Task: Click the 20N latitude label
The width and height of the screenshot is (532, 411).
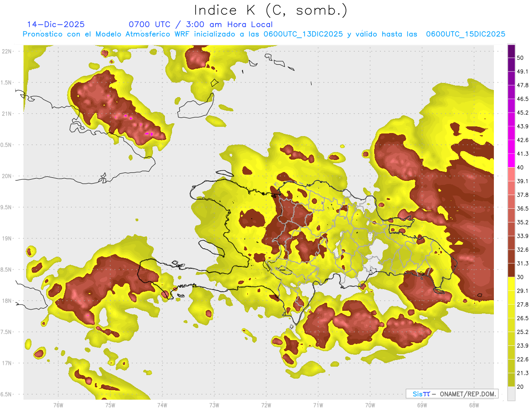Action: pos(7,176)
